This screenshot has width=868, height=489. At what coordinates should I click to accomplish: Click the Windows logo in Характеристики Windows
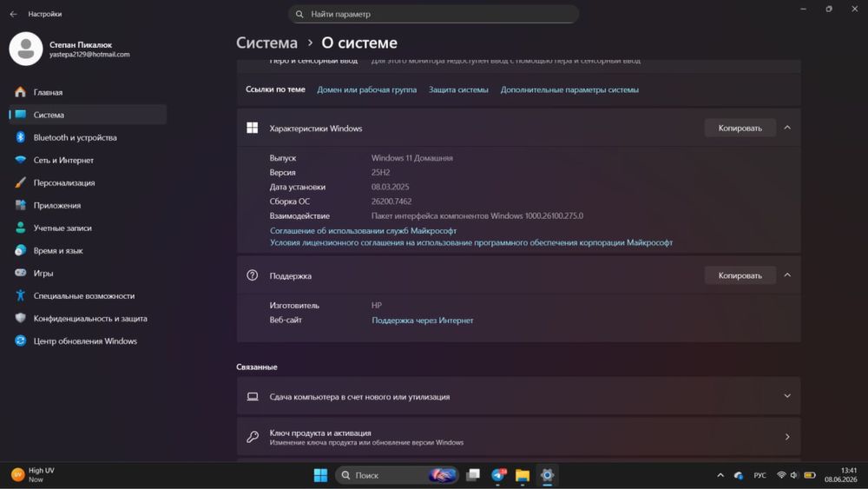click(x=252, y=128)
